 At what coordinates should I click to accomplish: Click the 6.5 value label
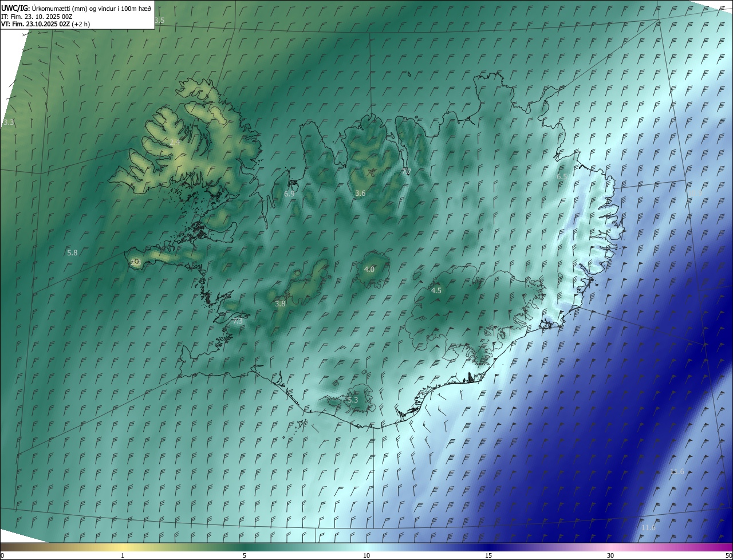[562, 177]
